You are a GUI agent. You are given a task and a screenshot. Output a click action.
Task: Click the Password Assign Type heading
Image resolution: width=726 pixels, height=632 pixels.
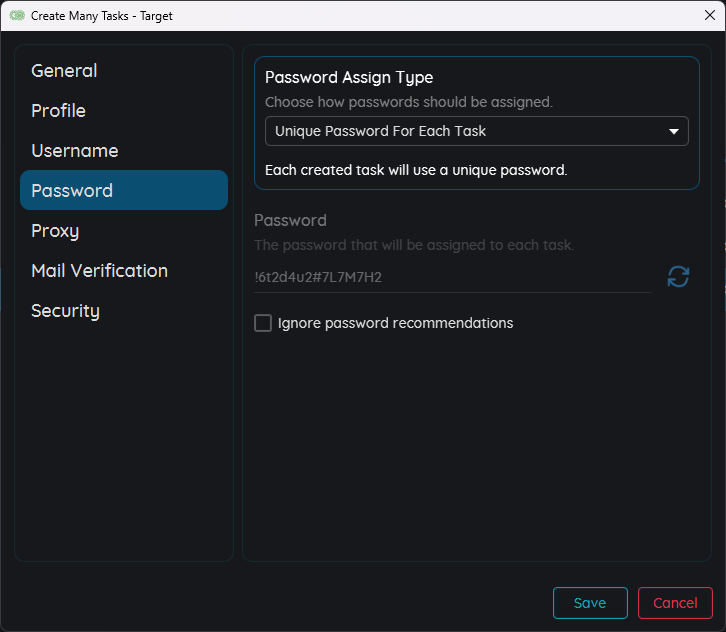pyautogui.click(x=349, y=78)
